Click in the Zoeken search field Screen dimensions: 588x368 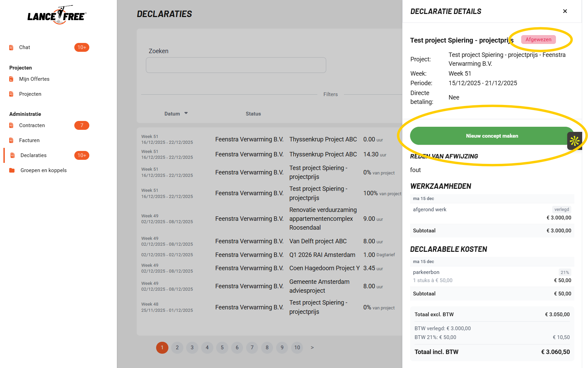pos(236,65)
